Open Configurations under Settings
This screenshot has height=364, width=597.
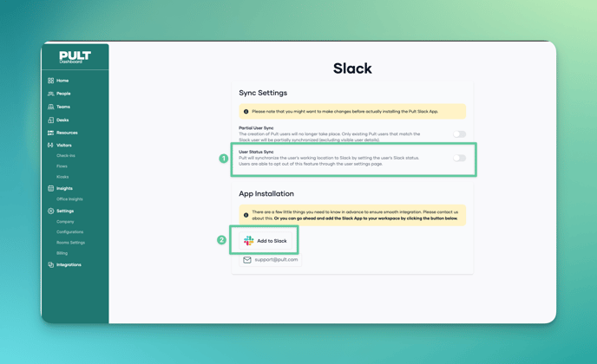point(70,232)
